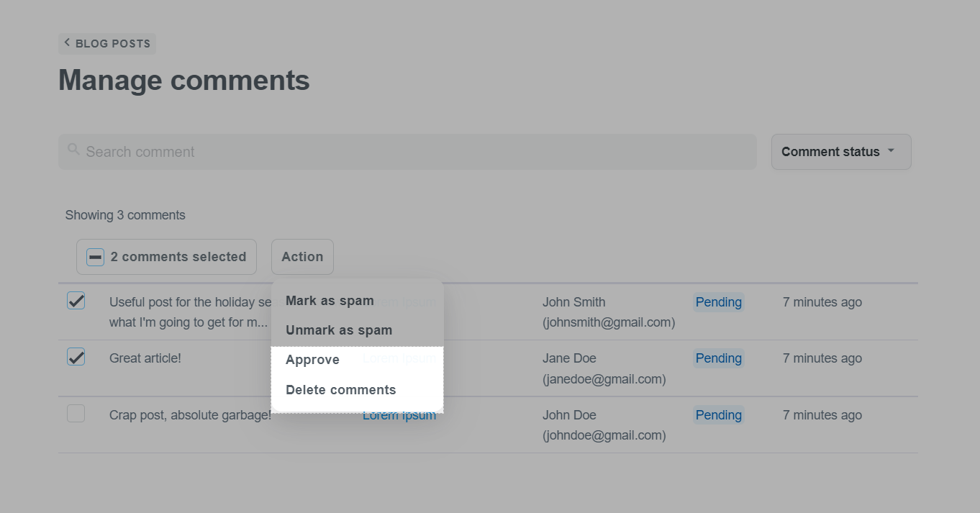
Task: Select Unmark as spam menu option
Action: click(x=339, y=330)
